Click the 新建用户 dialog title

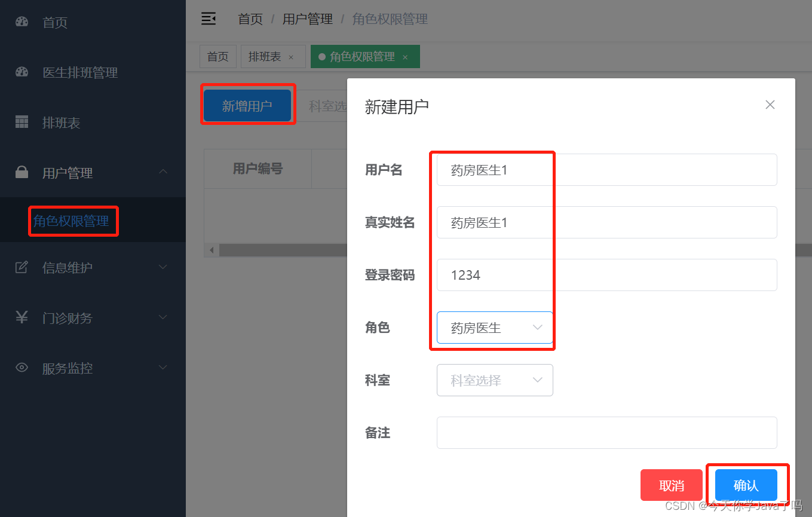397,107
